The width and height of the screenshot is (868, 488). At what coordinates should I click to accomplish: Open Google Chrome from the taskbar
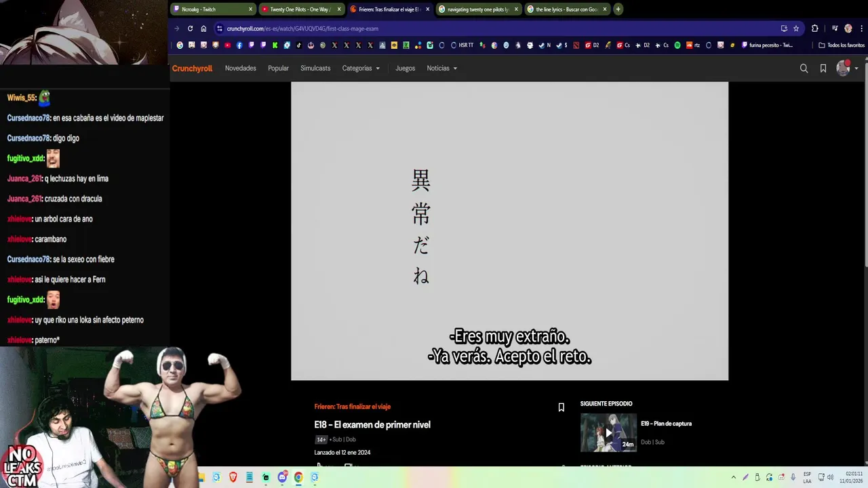298,477
